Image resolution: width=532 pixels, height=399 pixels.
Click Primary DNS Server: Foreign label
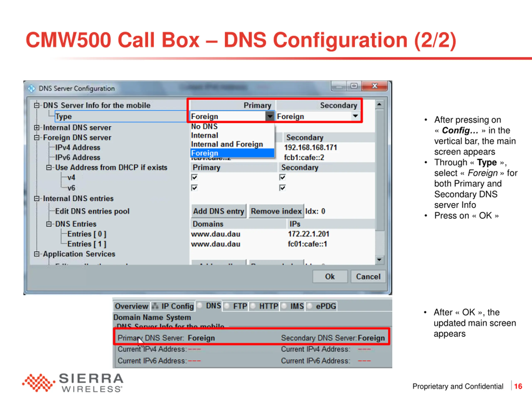[x=166, y=338]
